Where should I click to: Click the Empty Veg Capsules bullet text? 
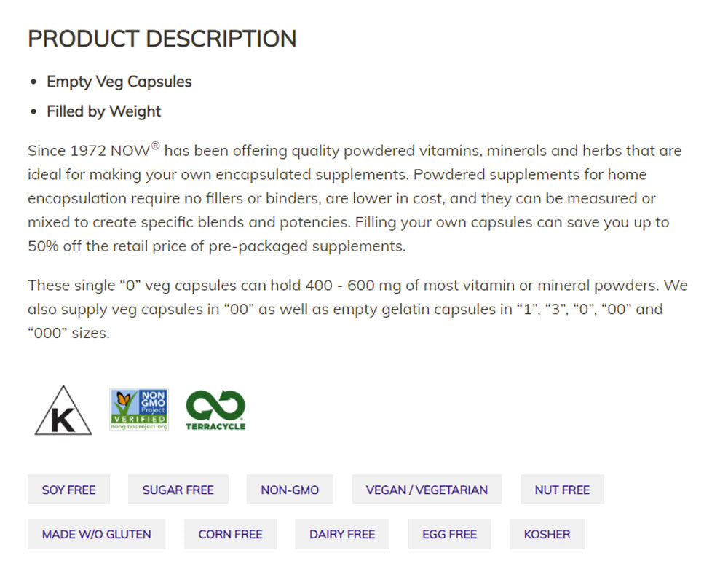point(119,82)
